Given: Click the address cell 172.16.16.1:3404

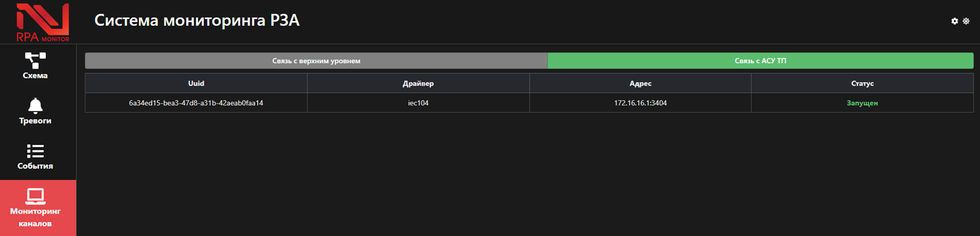Looking at the screenshot, I should pyautogui.click(x=640, y=103).
